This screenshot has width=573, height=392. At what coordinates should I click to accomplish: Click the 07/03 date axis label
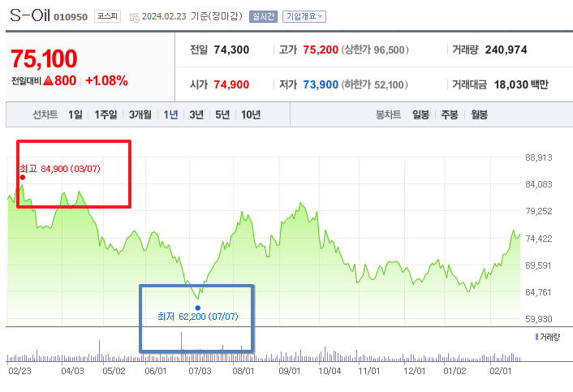[x=200, y=371]
